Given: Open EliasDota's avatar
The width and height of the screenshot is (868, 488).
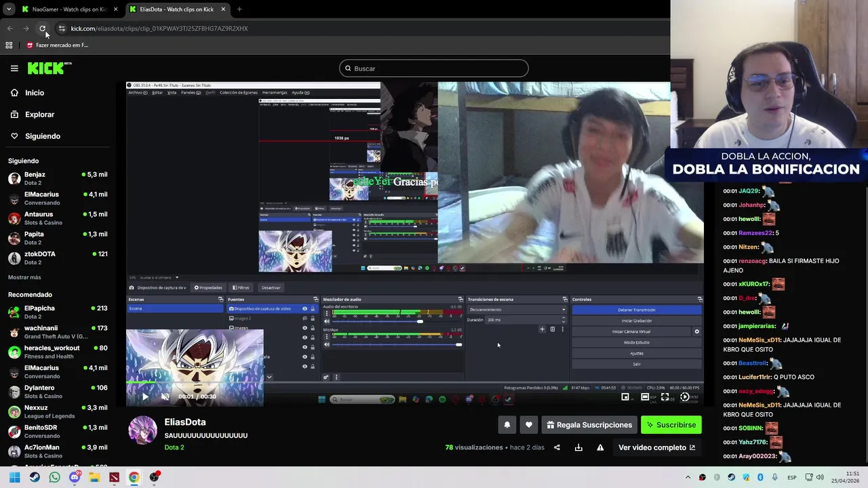Looking at the screenshot, I should click(x=143, y=430).
